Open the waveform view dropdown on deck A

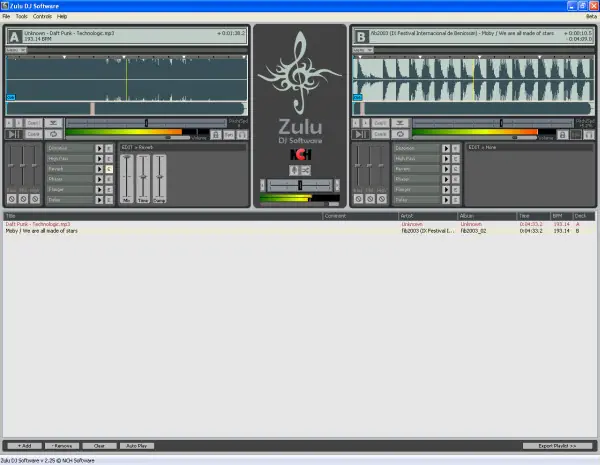(16, 50)
